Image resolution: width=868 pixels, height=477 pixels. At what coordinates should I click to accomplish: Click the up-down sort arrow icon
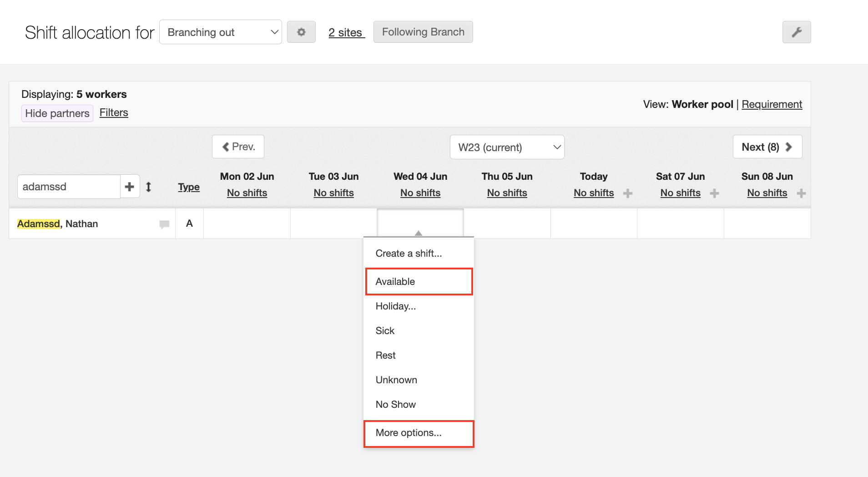(x=148, y=187)
